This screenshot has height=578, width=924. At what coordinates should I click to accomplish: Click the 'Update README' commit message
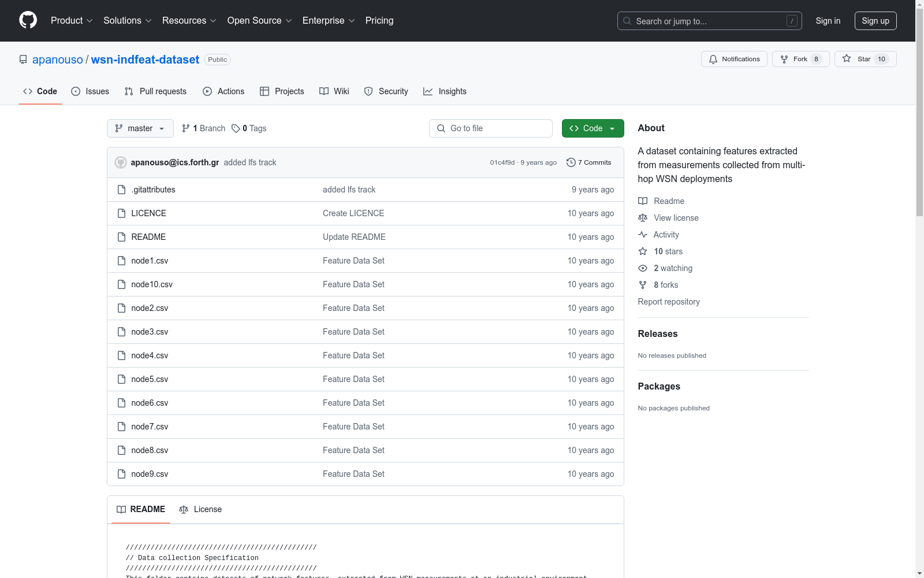pyautogui.click(x=354, y=237)
